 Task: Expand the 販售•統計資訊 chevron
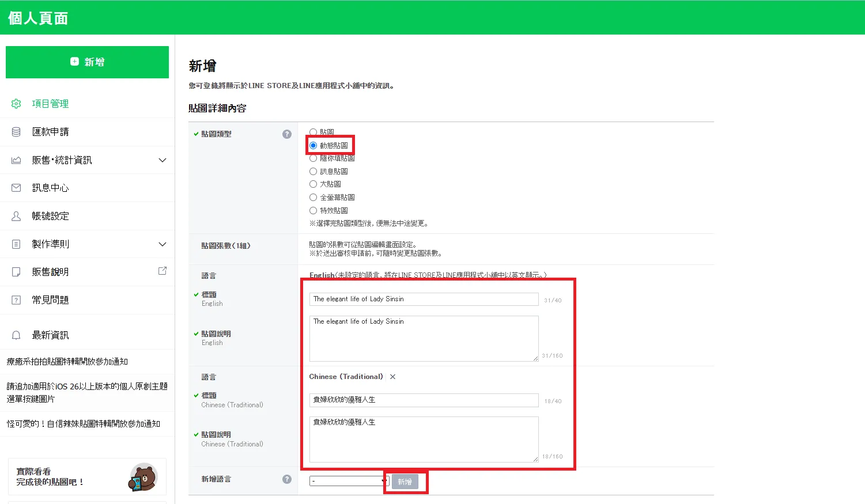163,160
